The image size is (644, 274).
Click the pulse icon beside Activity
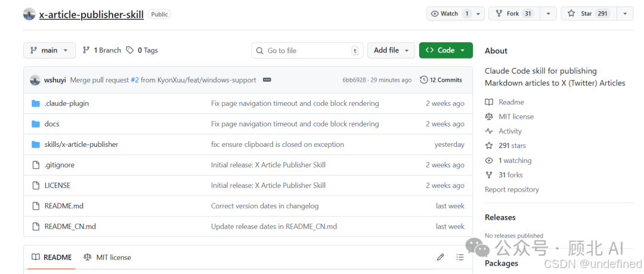pyautogui.click(x=489, y=131)
